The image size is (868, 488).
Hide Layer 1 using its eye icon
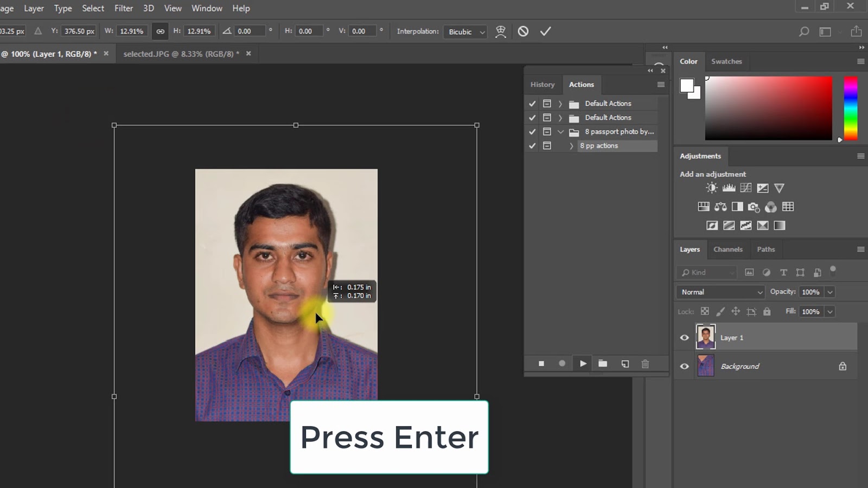(685, 338)
